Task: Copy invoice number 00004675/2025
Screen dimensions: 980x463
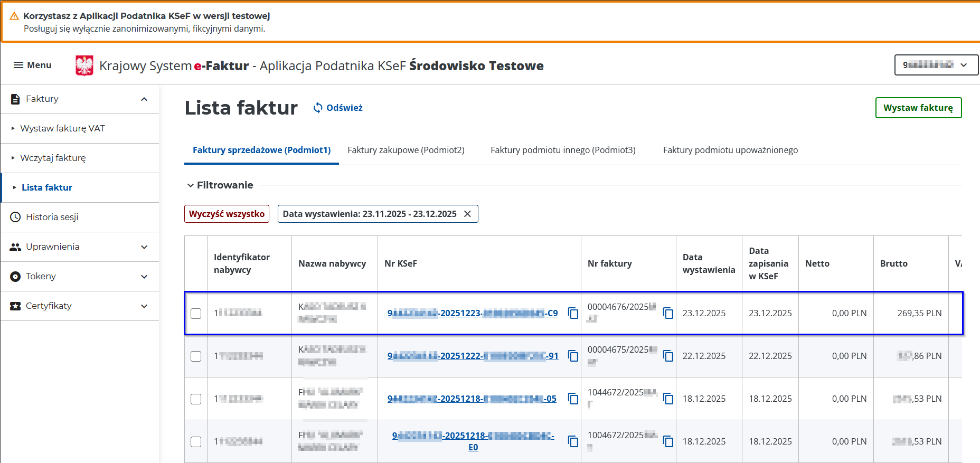Action: (x=668, y=356)
